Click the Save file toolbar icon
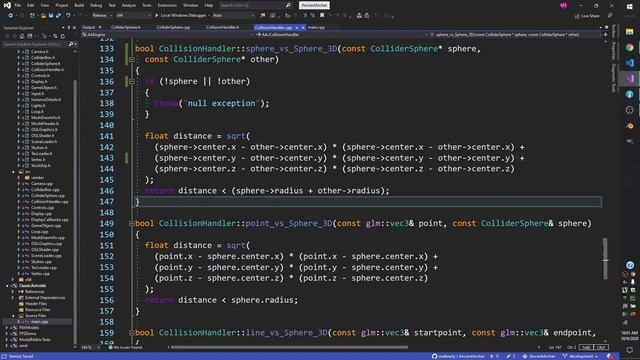The image size is (640, 360). 51,16
